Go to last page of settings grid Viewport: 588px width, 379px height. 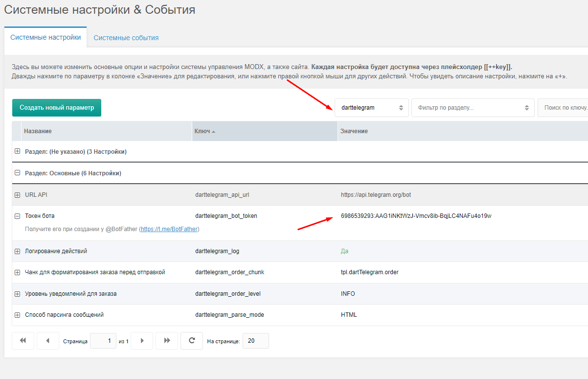click(x=167, y=341)
